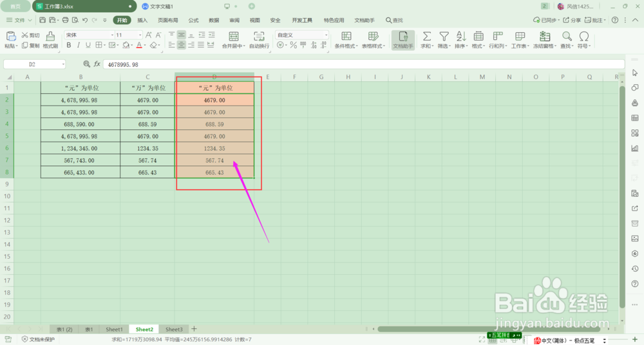Screen dimensions: 644x345
Task: Toggle horizontal right alignment
Action: (x=191, y=45)
